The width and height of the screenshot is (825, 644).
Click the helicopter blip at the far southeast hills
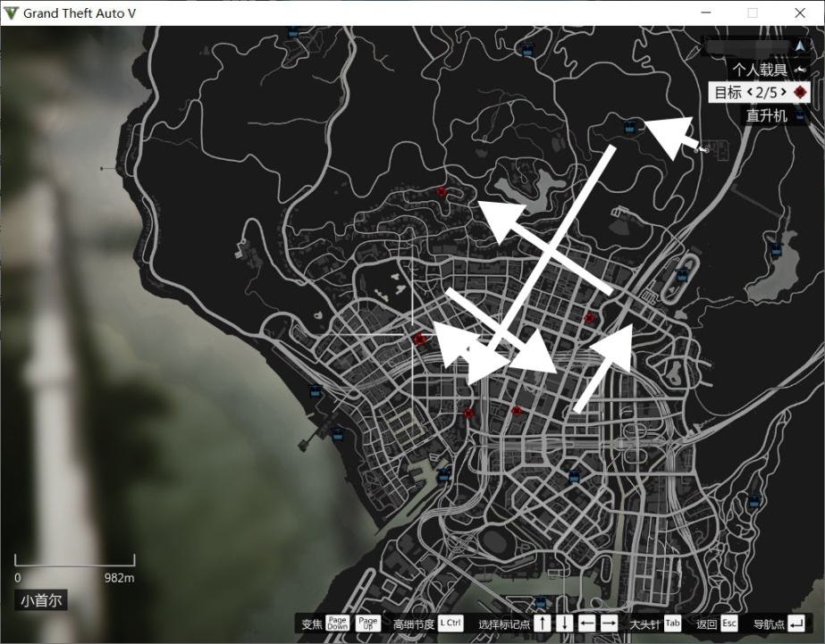754,500
